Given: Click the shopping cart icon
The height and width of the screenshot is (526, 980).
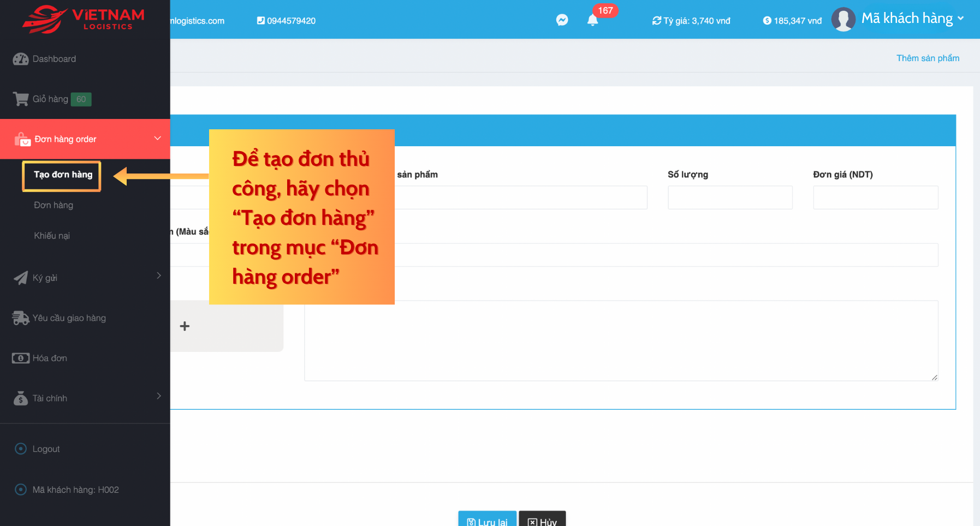Looking at the screenshot, I should [x=21, y=99].
